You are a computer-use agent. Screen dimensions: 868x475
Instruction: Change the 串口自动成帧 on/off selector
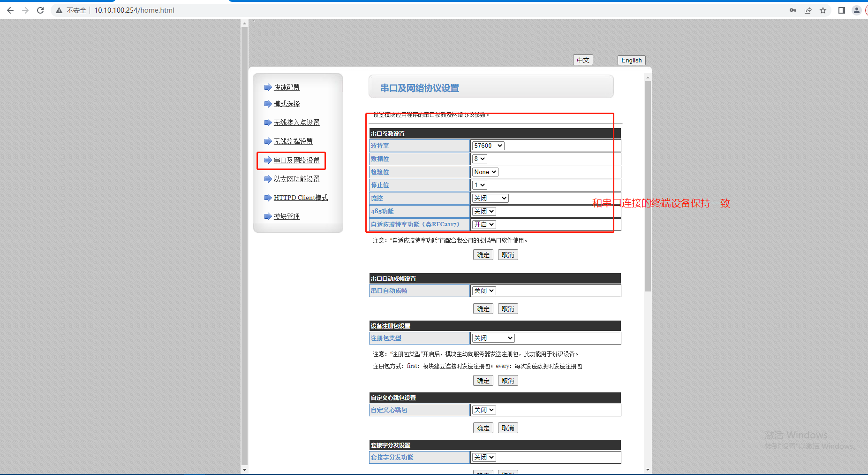click(x=484, y=291)
